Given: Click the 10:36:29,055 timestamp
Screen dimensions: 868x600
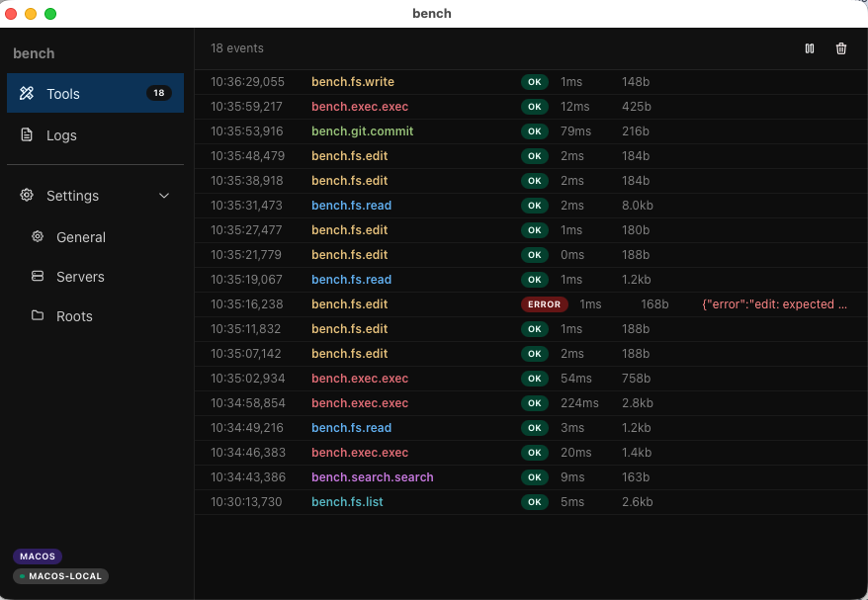Looking at the screenshot, I should coord(247,82).
